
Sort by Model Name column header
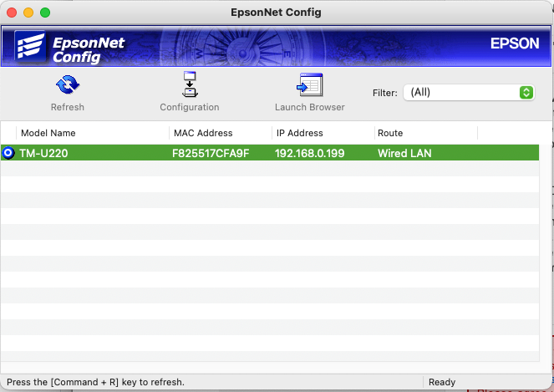[48, 133]
